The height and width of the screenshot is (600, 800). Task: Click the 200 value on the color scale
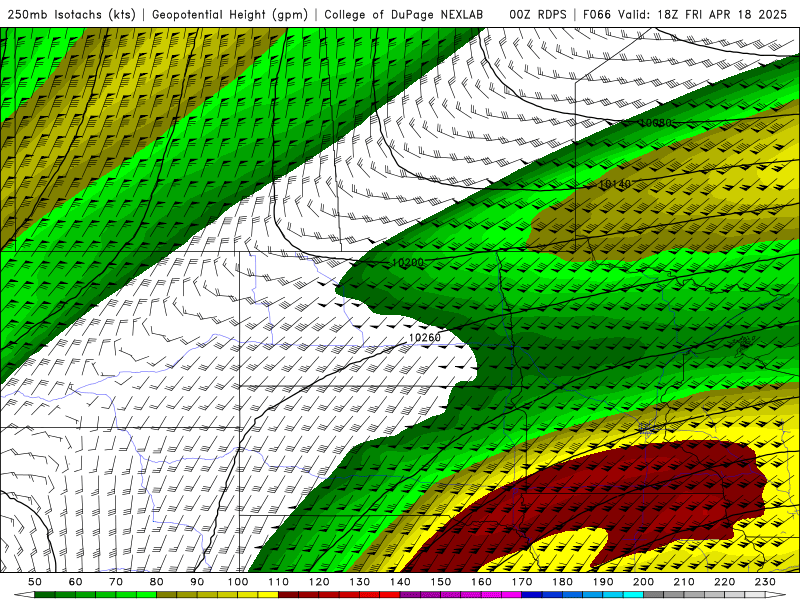click(x=644, y=582)
